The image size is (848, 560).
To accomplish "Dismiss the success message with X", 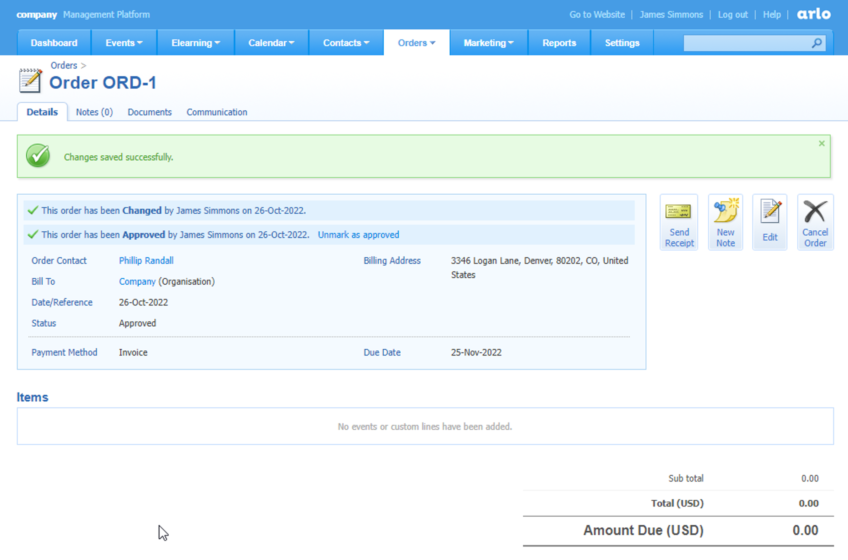I will [x=822, y=144].
